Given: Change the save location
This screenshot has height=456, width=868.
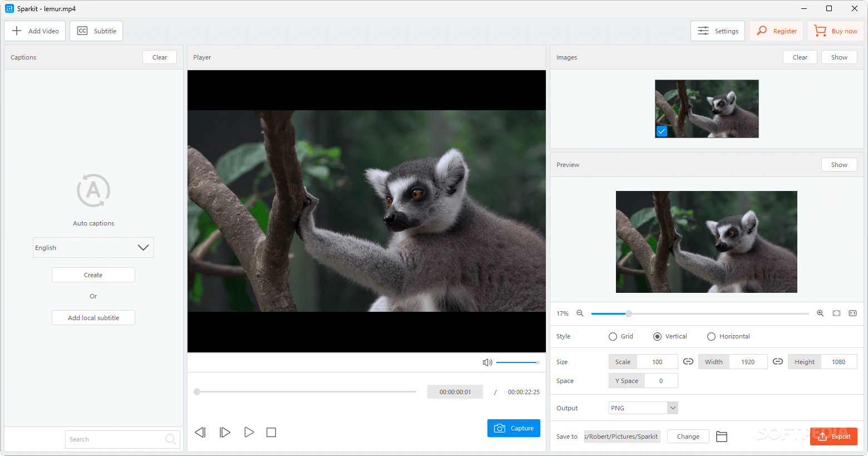Looking at the screenshot, I should coord(688,437).
